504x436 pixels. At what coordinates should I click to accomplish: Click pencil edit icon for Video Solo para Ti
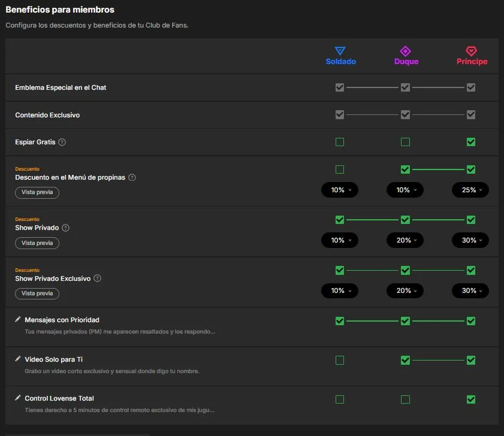[18, 359]
